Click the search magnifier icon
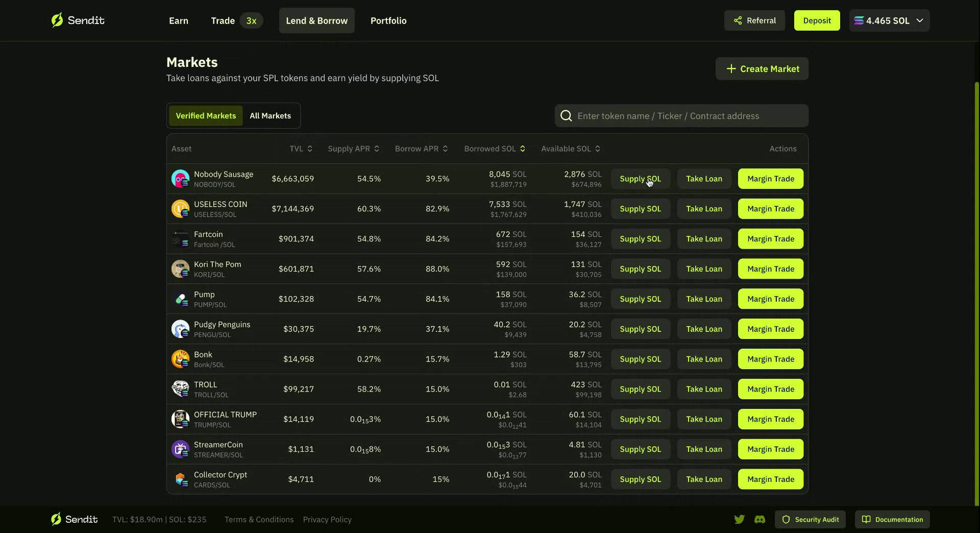The height and width of the screenshot is (533, 980). [x=566, y=115]
